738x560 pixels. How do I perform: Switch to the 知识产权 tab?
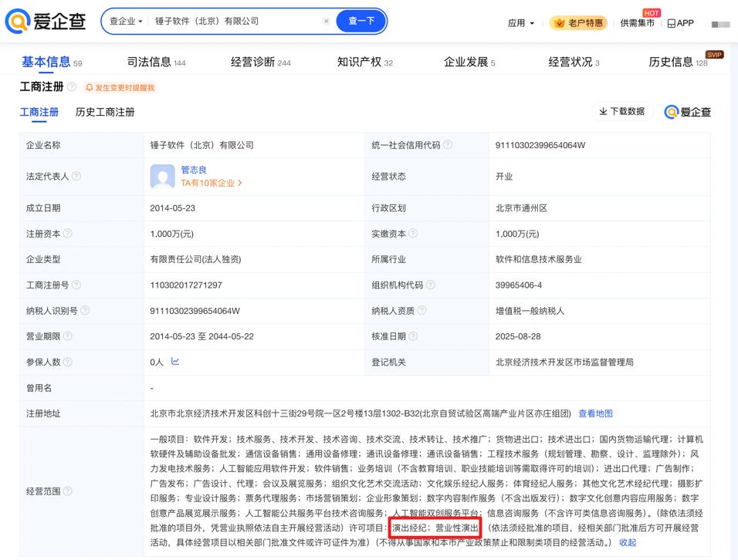coord(365,62)
